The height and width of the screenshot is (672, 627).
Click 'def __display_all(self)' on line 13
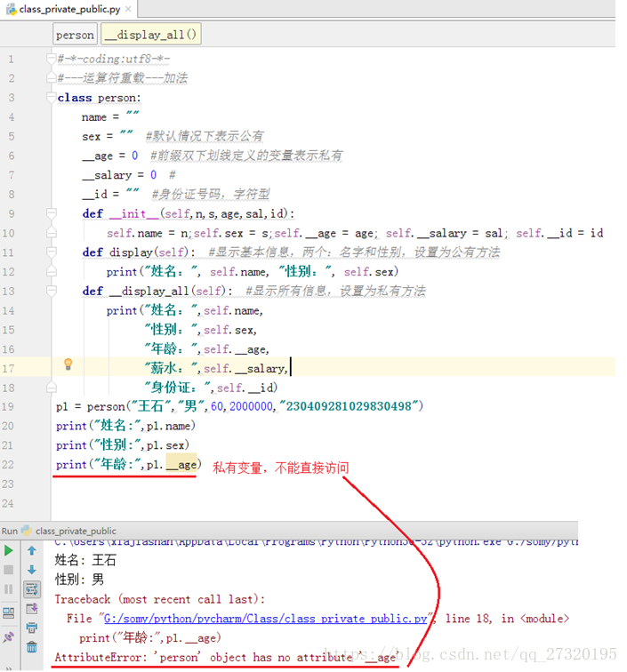(155, 291)
